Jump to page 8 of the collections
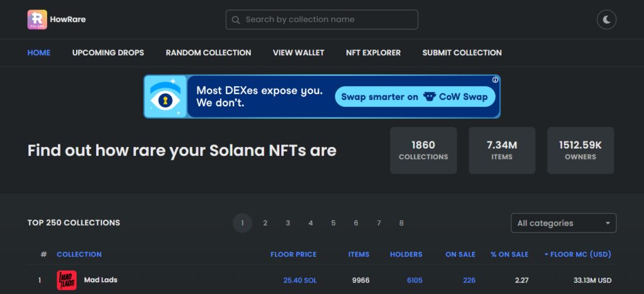 (x=401, y=223)
